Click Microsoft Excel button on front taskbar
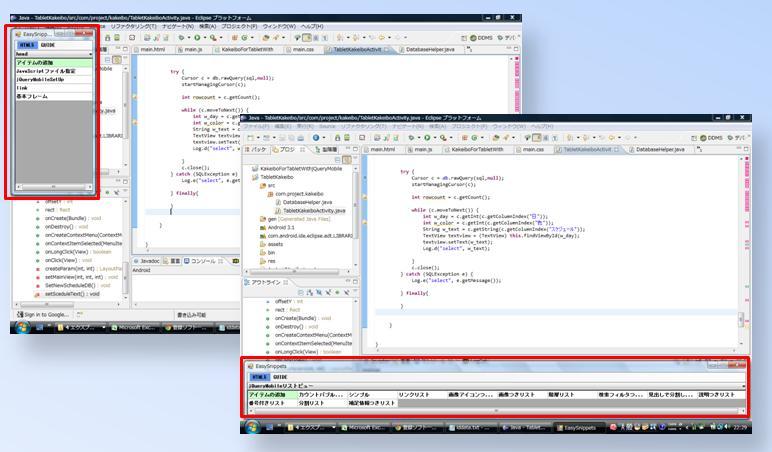Image resolution: width=772 pixels, height=452 pixels. pos(362,427)
